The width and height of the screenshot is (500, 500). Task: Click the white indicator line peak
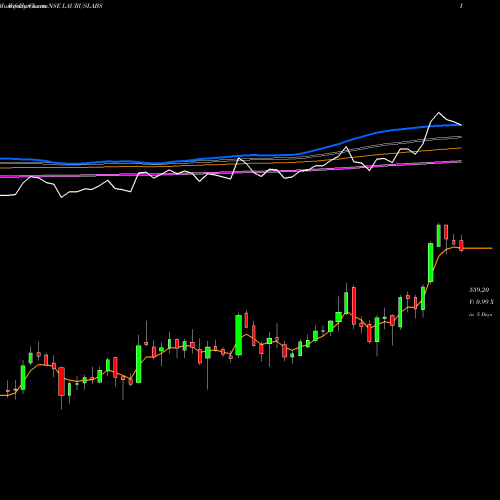[x=438, y=113]
